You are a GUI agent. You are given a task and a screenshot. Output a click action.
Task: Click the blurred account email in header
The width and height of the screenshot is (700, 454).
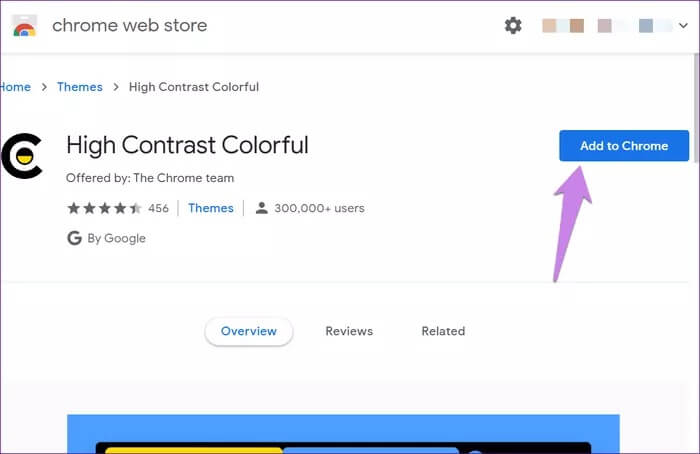click(x=607, y=25)
